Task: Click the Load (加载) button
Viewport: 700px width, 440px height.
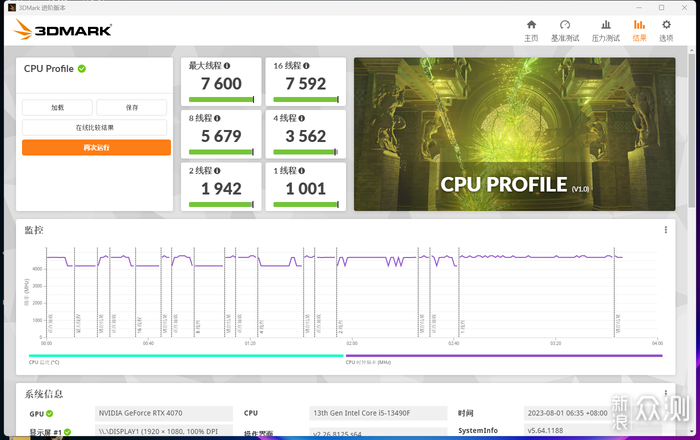Action: [57, 108]
